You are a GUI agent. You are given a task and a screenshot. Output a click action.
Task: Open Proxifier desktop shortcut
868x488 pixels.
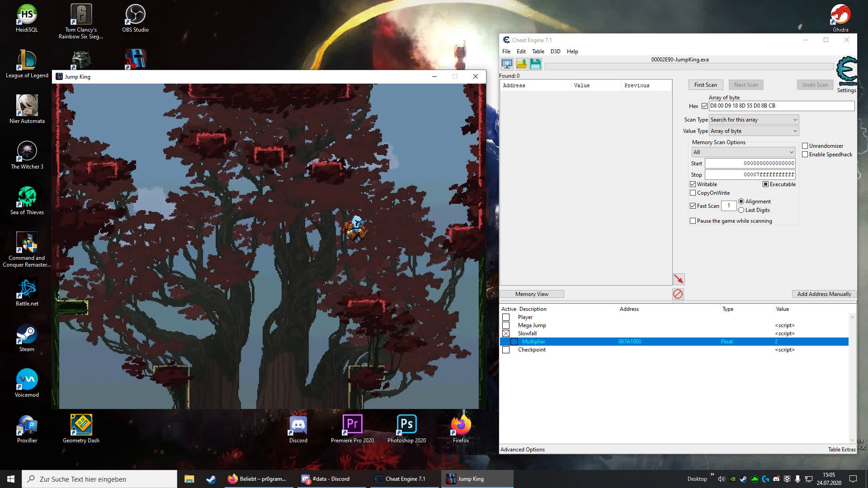click(27, 429)
